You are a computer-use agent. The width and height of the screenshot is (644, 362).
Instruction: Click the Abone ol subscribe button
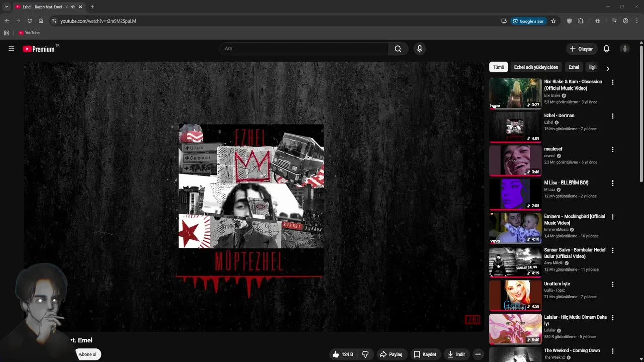coord(87,354)
